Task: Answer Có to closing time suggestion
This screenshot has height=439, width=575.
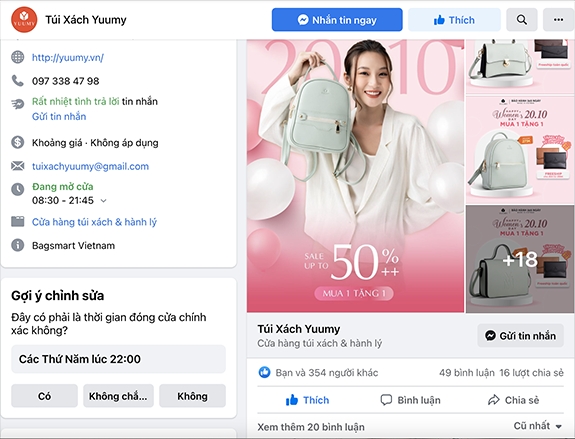Action: pos(44,396)
